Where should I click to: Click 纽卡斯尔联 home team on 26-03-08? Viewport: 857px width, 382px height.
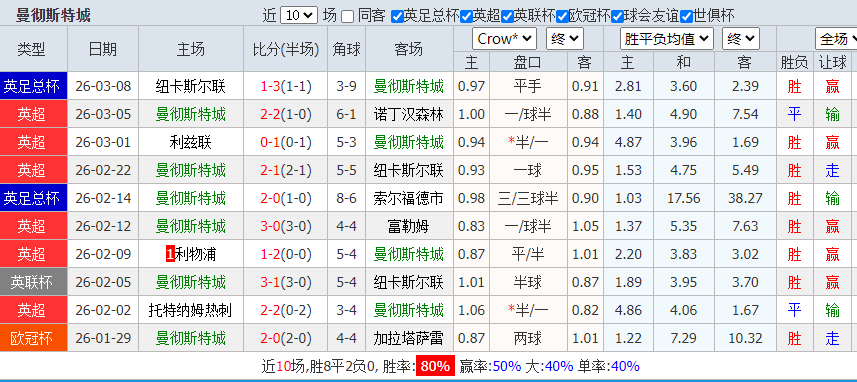click(x=190, y=86)
